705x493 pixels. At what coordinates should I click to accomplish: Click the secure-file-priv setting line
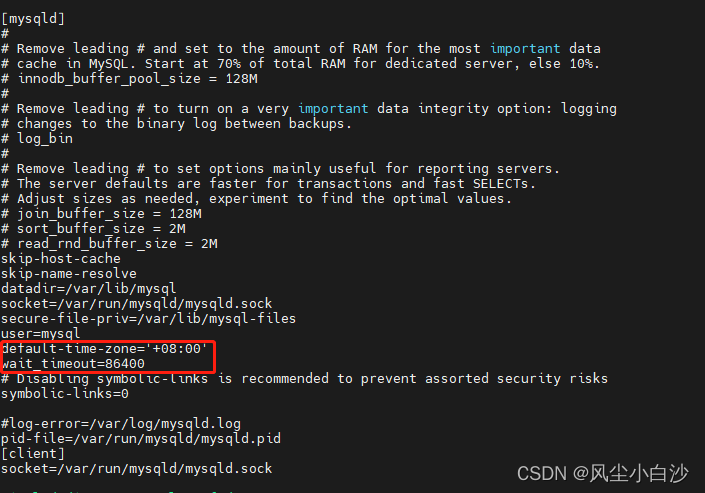tap(148, 318)
